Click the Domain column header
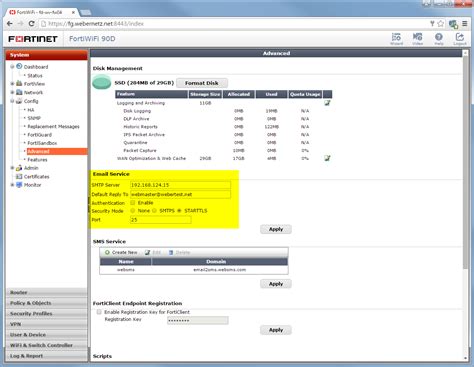Image resolution: width=474 pixels, height=367 pixels. click(220, 262)
